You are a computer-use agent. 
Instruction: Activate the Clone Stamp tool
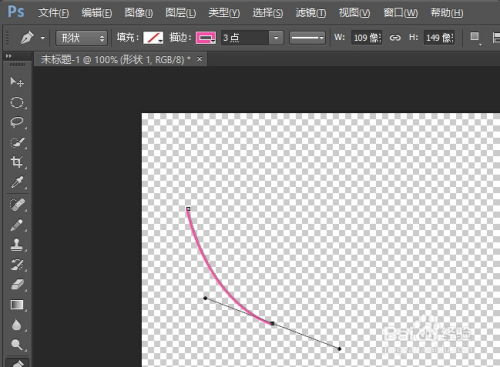tap(17, 245)
